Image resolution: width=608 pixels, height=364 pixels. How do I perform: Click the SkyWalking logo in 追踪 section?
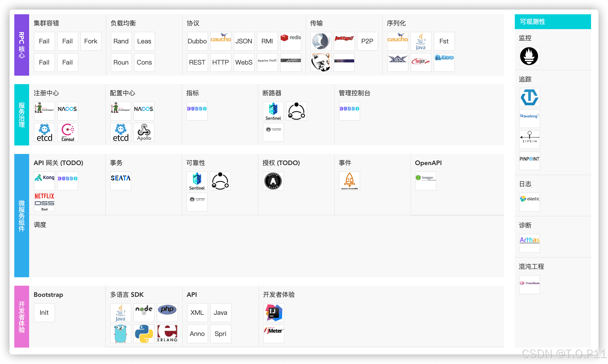pos(529,118)
